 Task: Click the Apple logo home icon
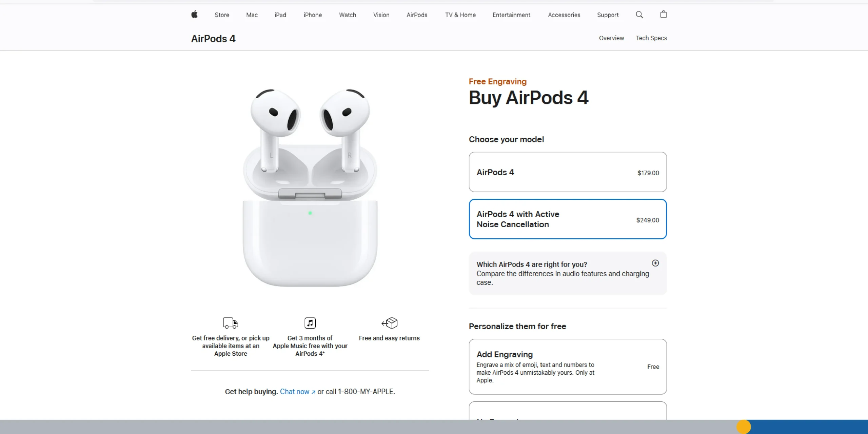(x=194, y=15)
